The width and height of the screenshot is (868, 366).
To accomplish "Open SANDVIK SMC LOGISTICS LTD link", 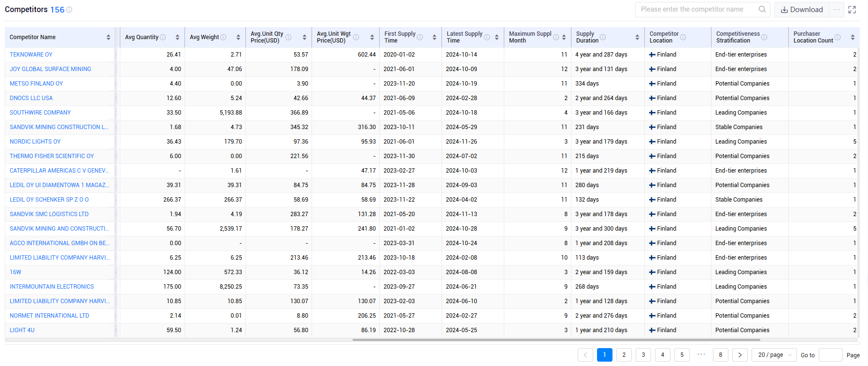I will click(x=49, y=214).
